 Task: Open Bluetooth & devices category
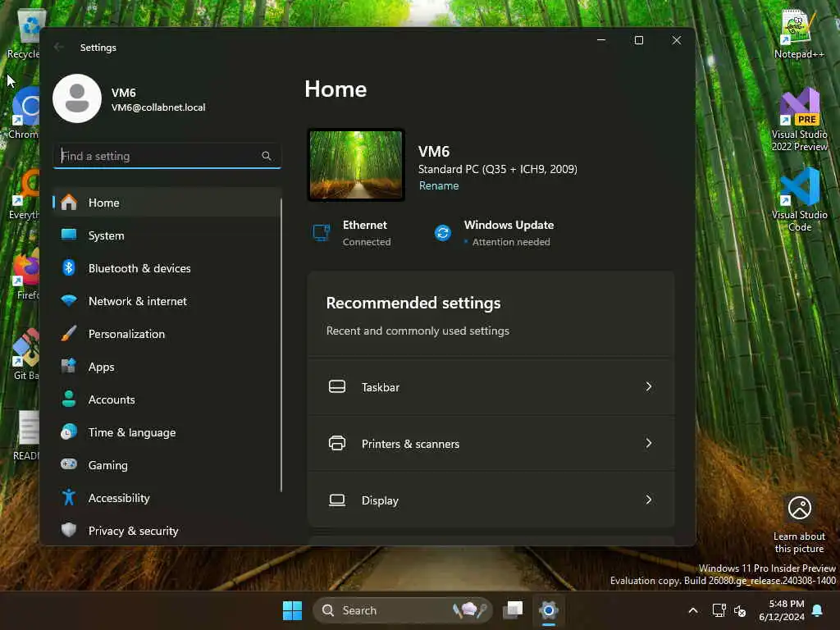coord(167,268)
